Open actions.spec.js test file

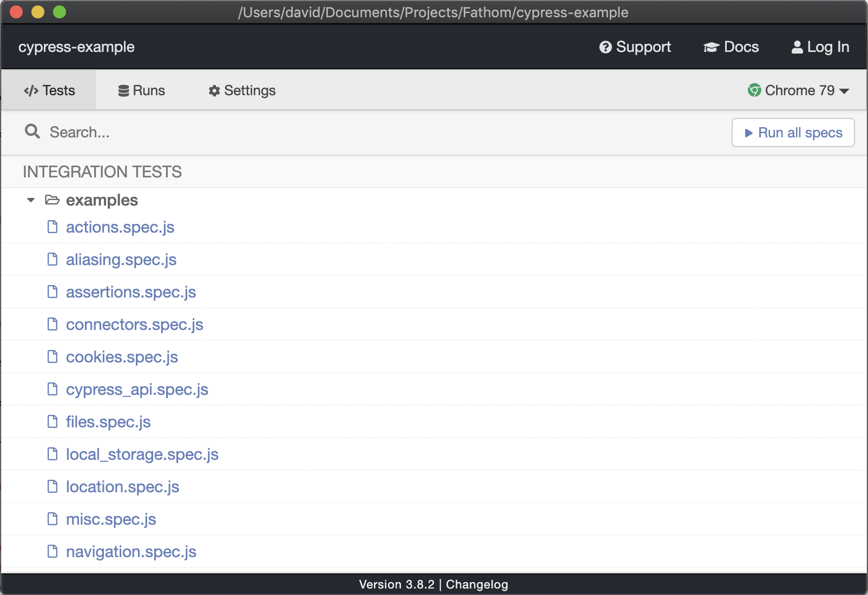coord(120,227)
